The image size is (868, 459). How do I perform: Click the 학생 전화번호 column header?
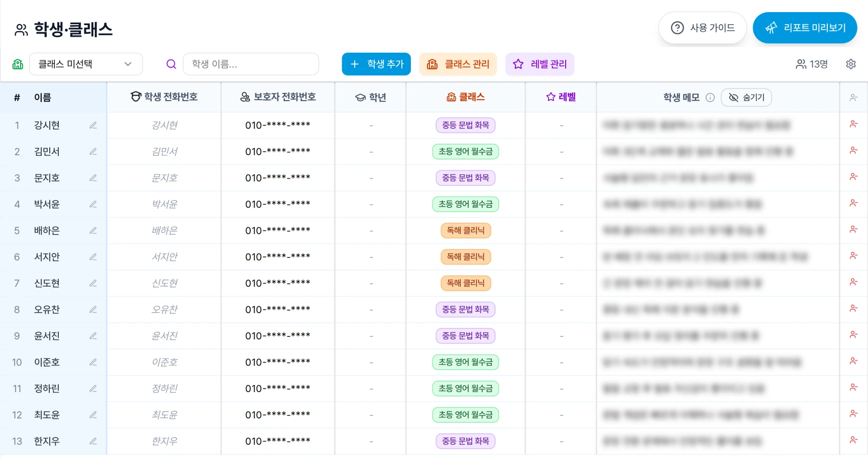(164, 97)
